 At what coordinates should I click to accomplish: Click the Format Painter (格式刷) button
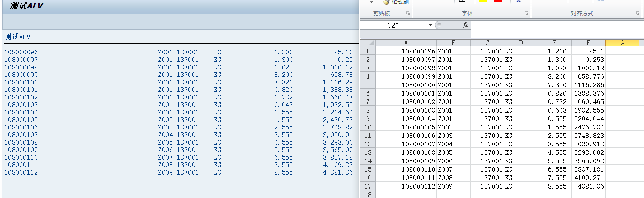tap(396, 2)
